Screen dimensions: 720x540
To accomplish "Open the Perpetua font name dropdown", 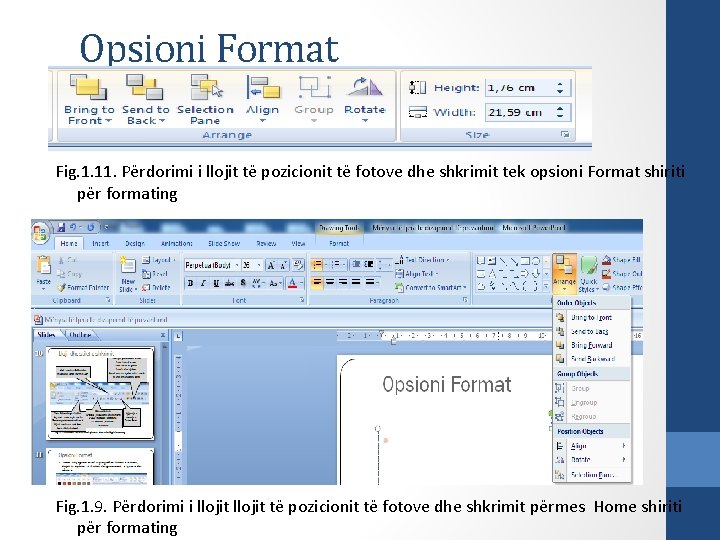I will pos(237,265).
